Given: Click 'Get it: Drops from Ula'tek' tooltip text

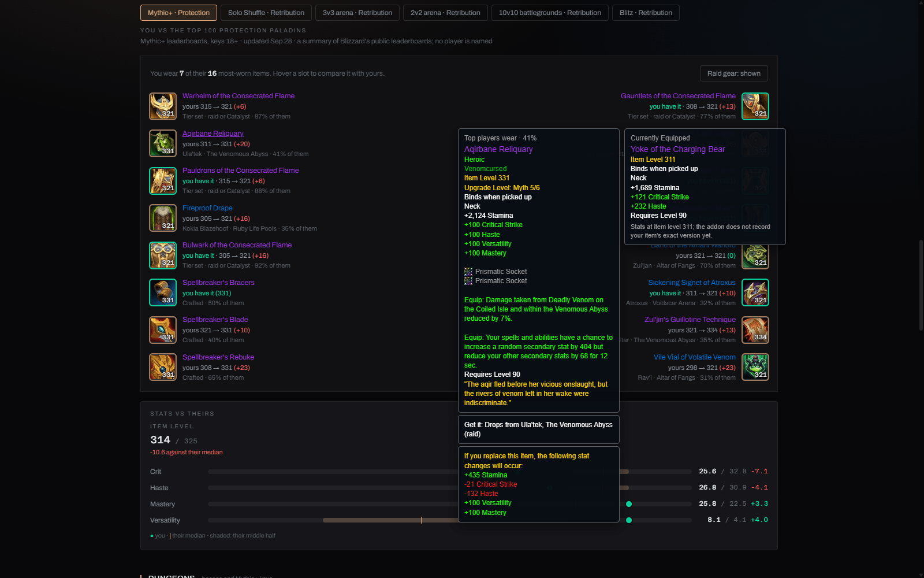Looking at the screenshot, I should 538,429.
